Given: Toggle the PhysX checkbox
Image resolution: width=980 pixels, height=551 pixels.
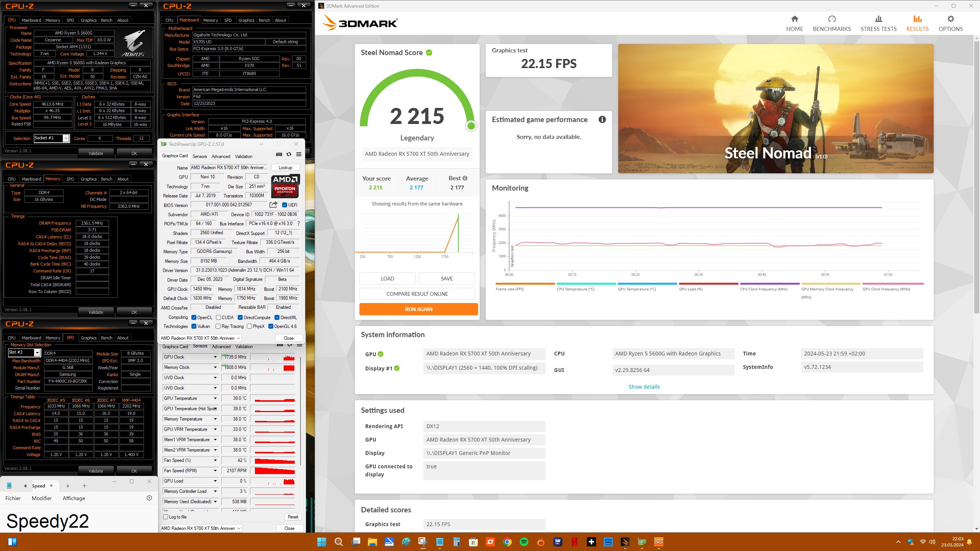Looking at the screenshot, I should coord(249,326).
